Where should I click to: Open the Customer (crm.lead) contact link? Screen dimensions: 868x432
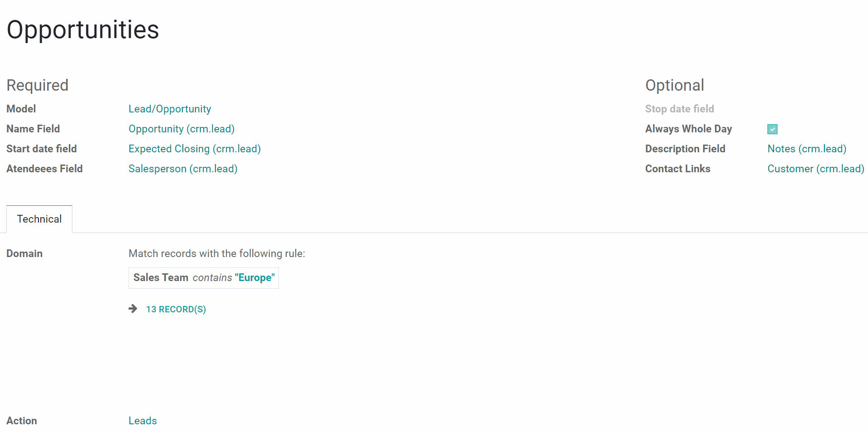[x=816, y=169]
